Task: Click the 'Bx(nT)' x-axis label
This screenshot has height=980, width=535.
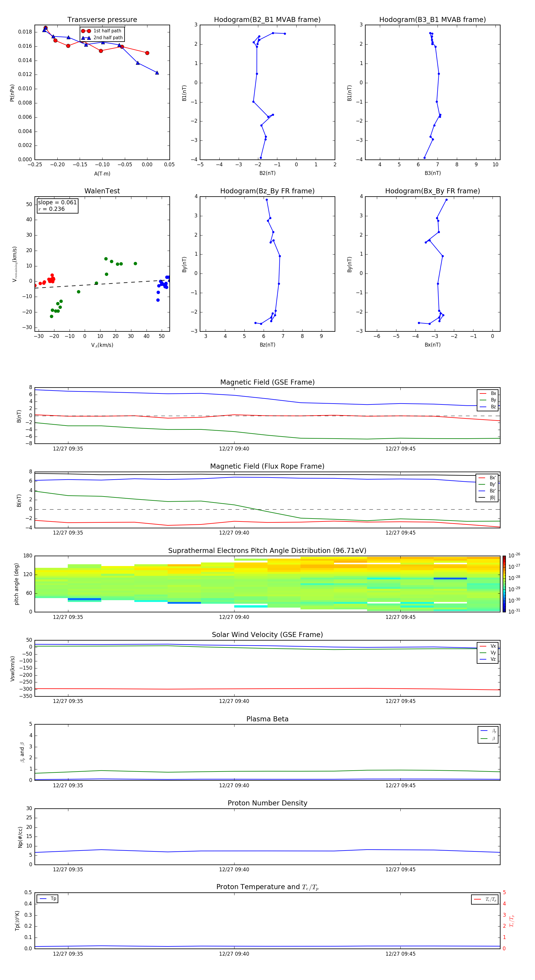Action: (432, 345)
